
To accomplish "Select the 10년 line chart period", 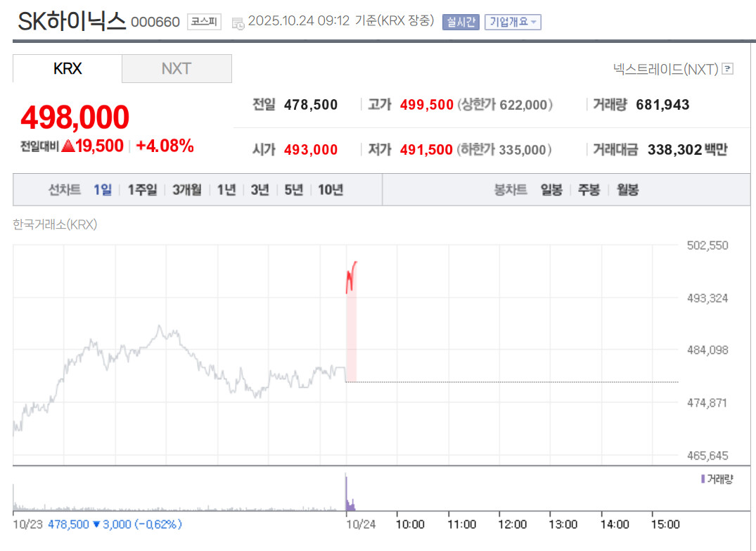I will click(331, 189).
